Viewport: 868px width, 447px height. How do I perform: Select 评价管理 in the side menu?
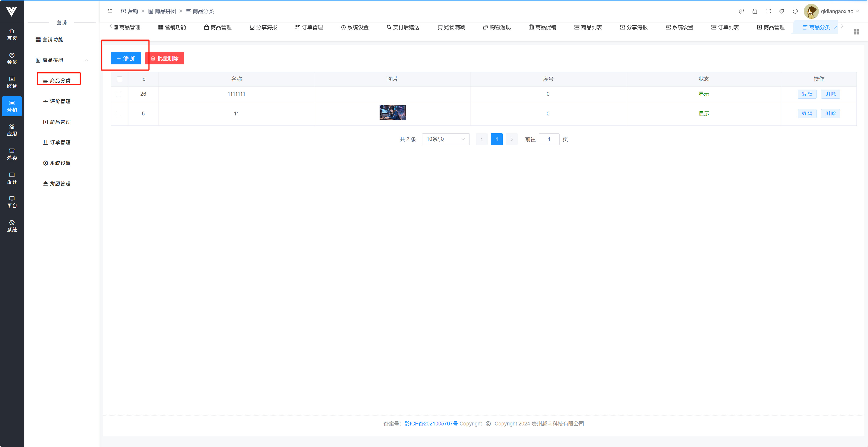(x=60, y=101)
